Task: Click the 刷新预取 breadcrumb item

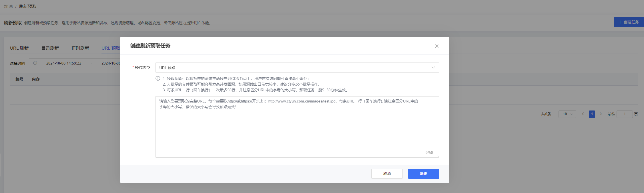Action: (x=28, y=6)
